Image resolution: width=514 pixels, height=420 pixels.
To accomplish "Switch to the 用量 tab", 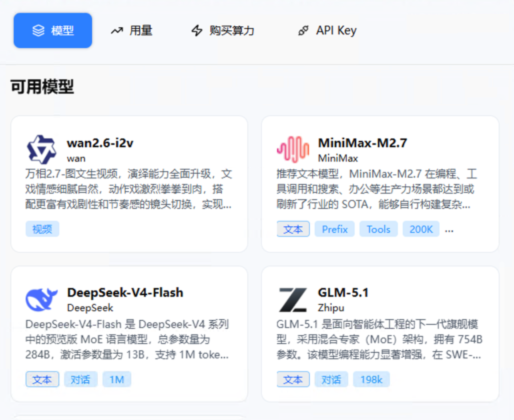I will [x=131, y=30].
